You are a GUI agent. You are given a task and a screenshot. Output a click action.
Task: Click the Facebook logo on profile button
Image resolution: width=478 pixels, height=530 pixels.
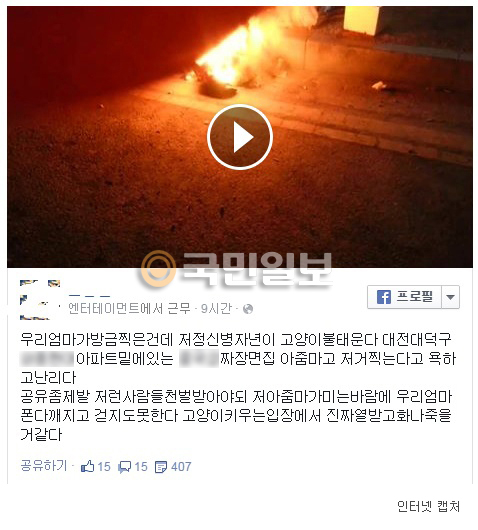point(384,297)
